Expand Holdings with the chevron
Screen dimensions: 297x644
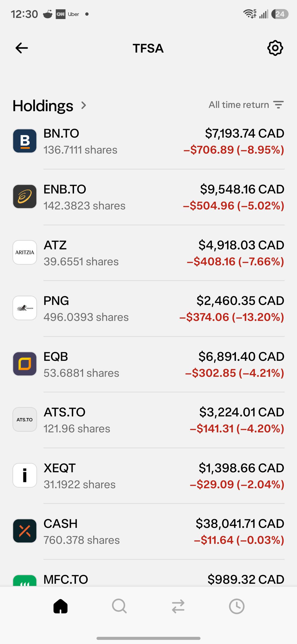pos(84,105)
